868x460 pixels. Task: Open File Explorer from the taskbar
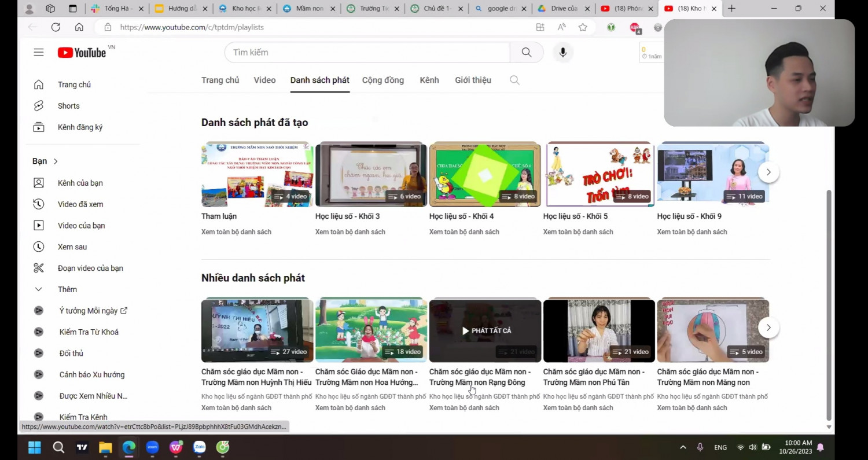[x=105, y=447]
